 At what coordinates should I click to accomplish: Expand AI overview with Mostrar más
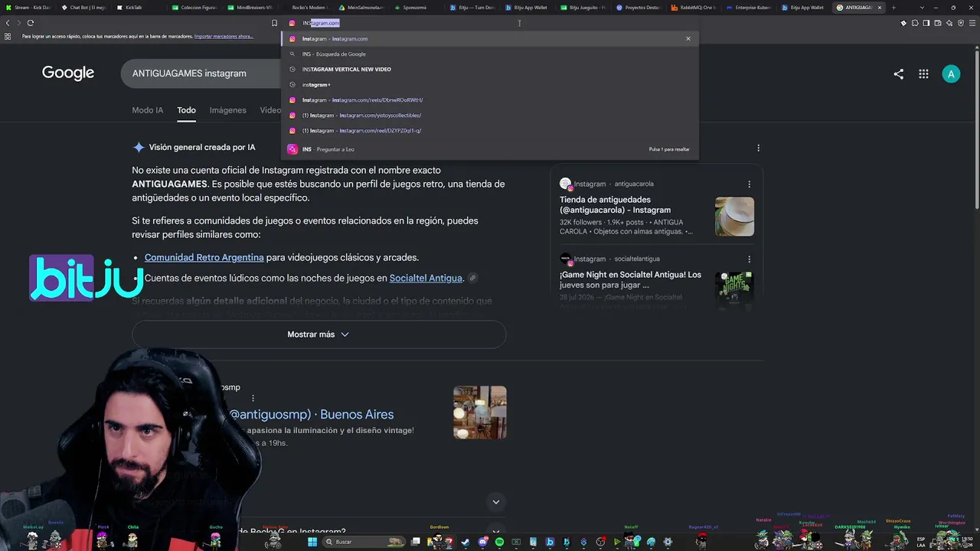(x=318, y=334)
